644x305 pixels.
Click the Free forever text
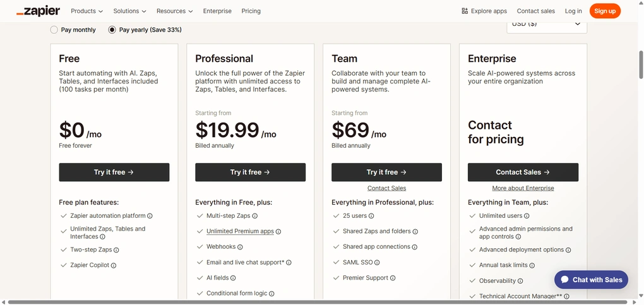point(76,145)
